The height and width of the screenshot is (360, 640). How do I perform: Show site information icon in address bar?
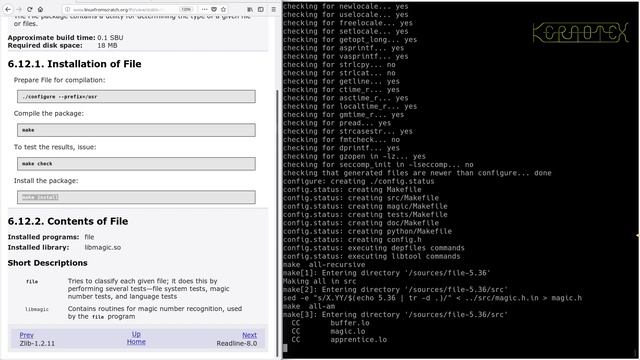[x=68, y=9]
